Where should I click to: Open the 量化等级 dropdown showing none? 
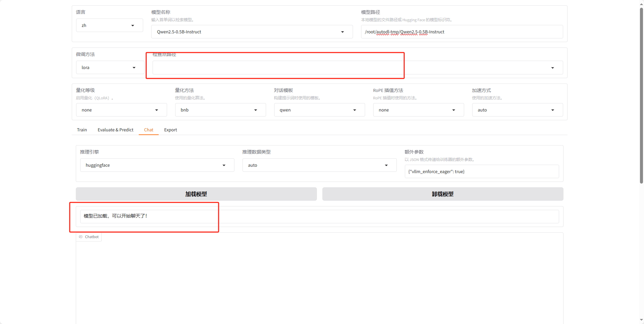coord(121,110)
